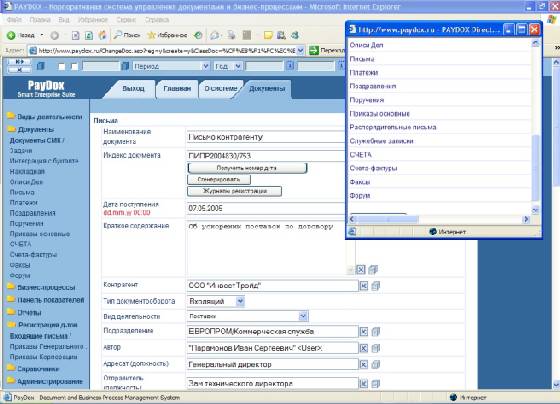Open Тип документооборота dropdown showing Входящий
Image resolution: width=560 pixels, height=404 pixels.
[x=216, y=301]
